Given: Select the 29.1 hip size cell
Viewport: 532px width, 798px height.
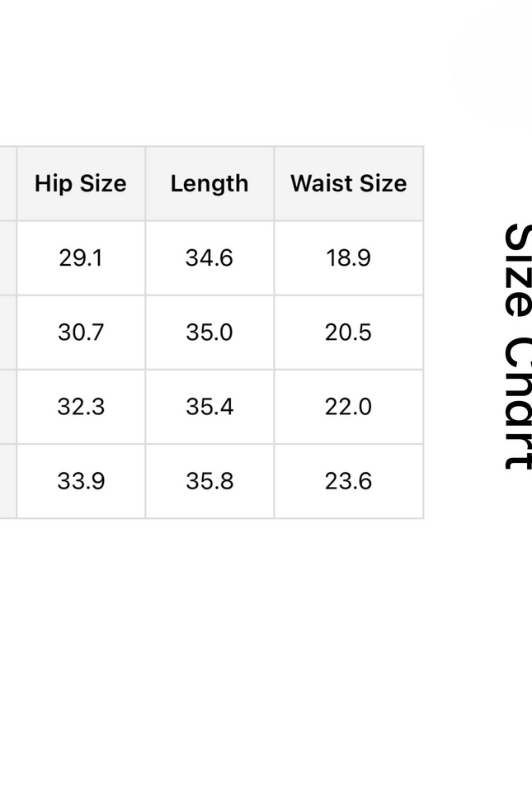Looking at the screenshot, I should [81, 257].
